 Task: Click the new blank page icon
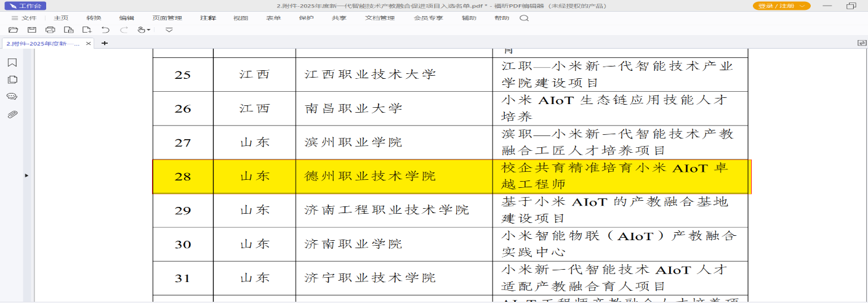(x=87, y=30)
